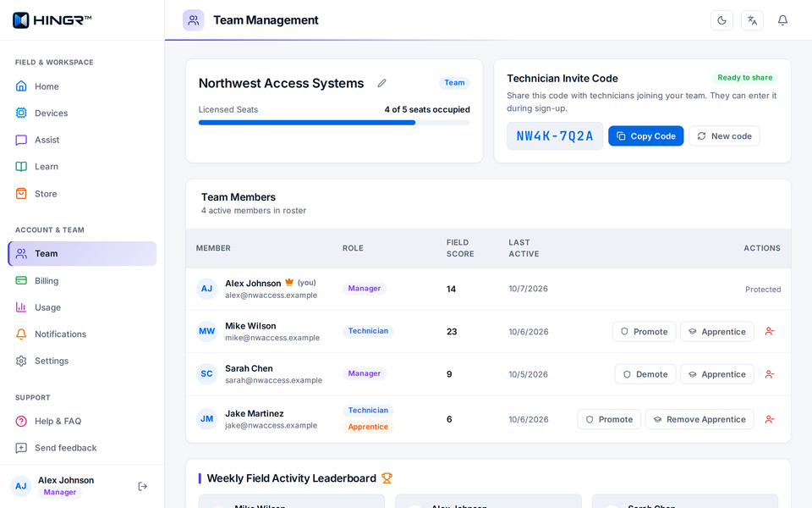Click Sarah Chen's Manager role tag

pyautogui.click(x=364, y=373)
